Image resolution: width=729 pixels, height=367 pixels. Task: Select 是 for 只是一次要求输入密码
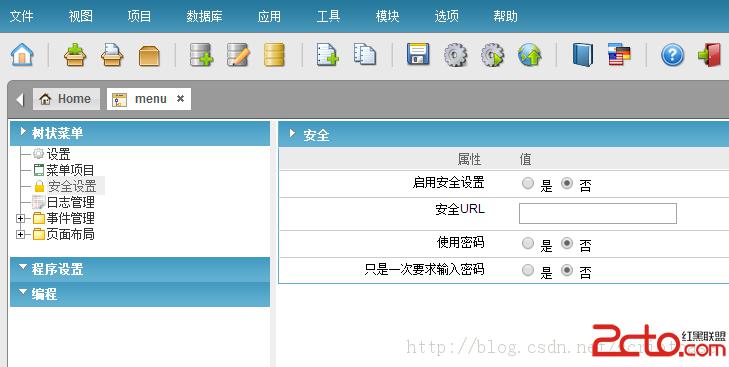[528, 270]
